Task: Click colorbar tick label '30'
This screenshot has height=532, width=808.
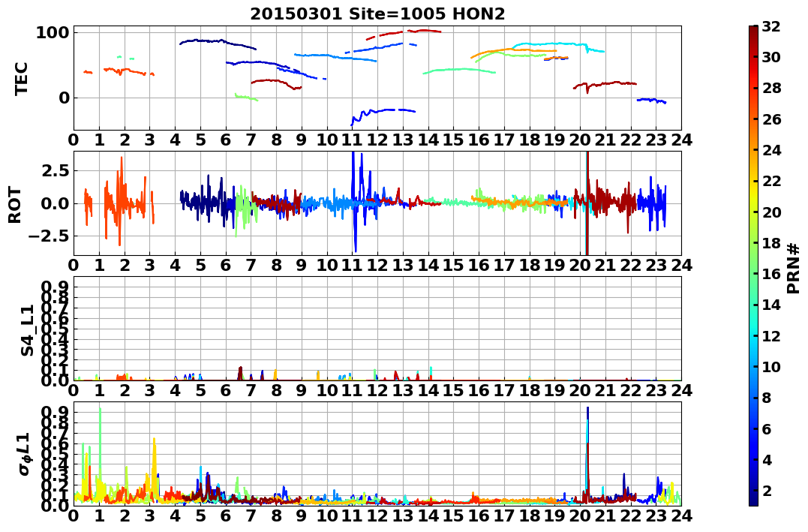Action: click(x=771, y=57)
